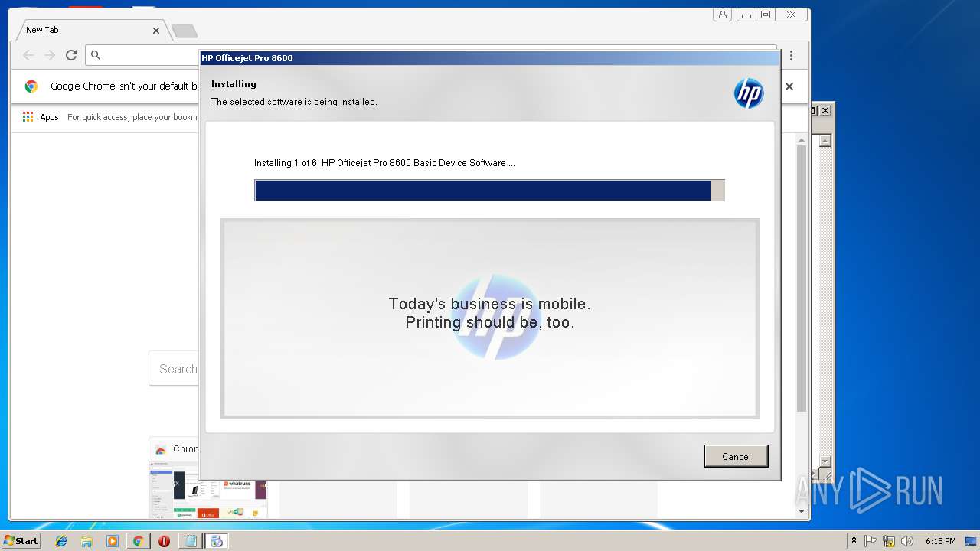Screen dimensions: 980x551
Task: Switch to Chrome in the taskbar
Action: (138, 541)
